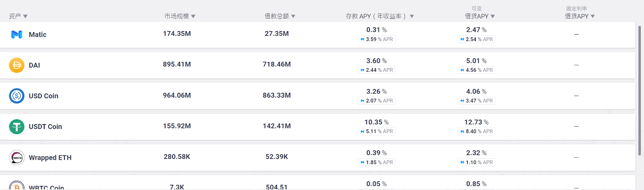This screenshot has height=190, width=644.
Task: Select Matic market size 174.35M
Action: coord(177,34)
